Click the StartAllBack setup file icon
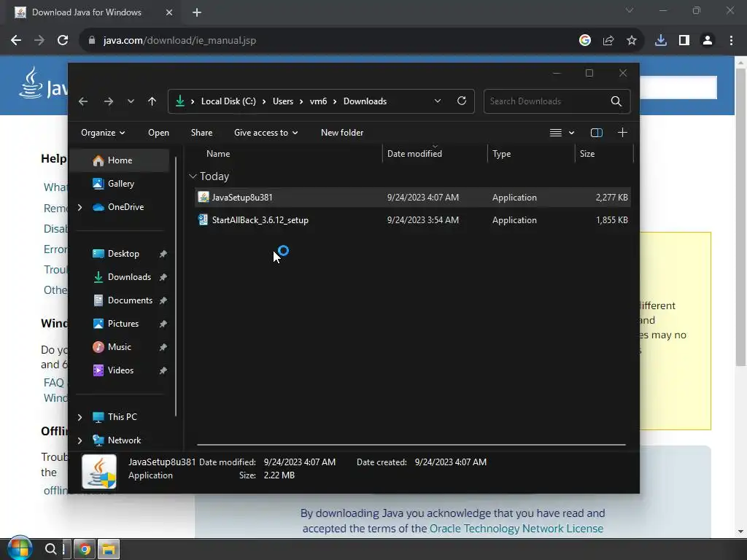Image resolution: width=747 pixels, height=560 pixels. pos(204,220)
